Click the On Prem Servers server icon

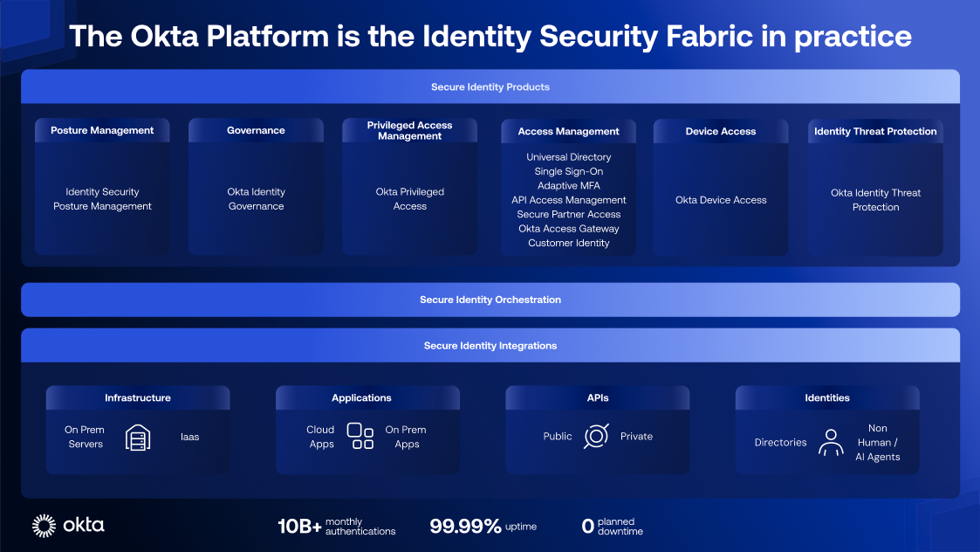[138, 438]
